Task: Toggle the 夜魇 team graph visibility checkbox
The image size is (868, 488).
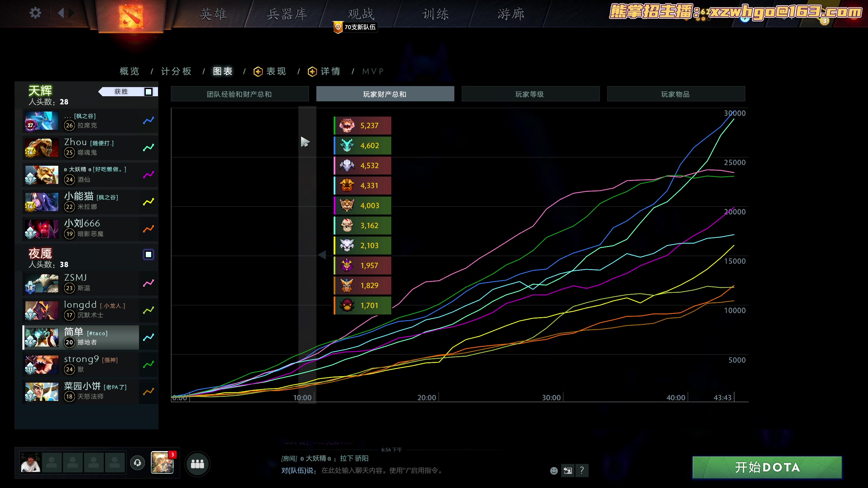Action: (149, 254)
